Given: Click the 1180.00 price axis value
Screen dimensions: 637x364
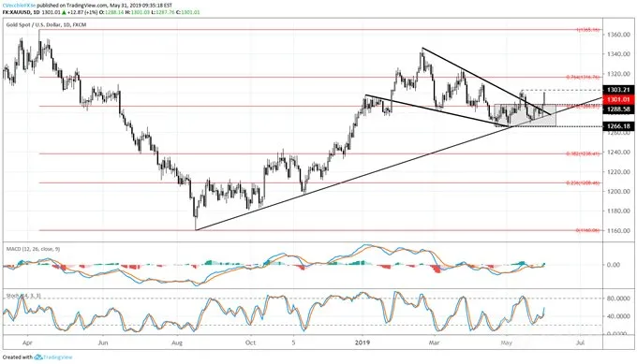Looking at the screenshot, I should [x=618, y=211].
